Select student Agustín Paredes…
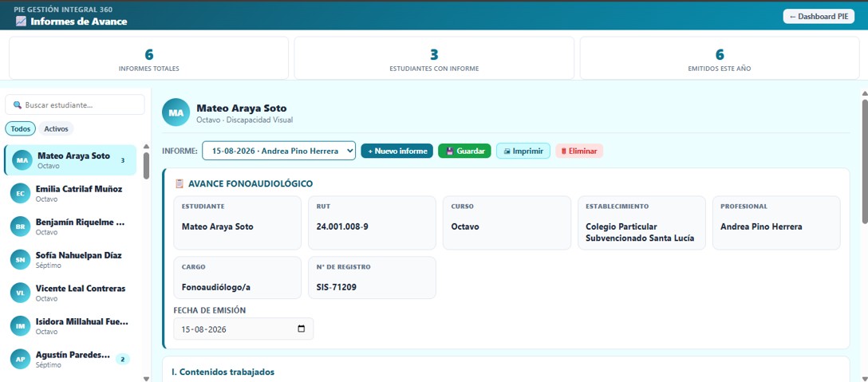 [x=70, y=360]
